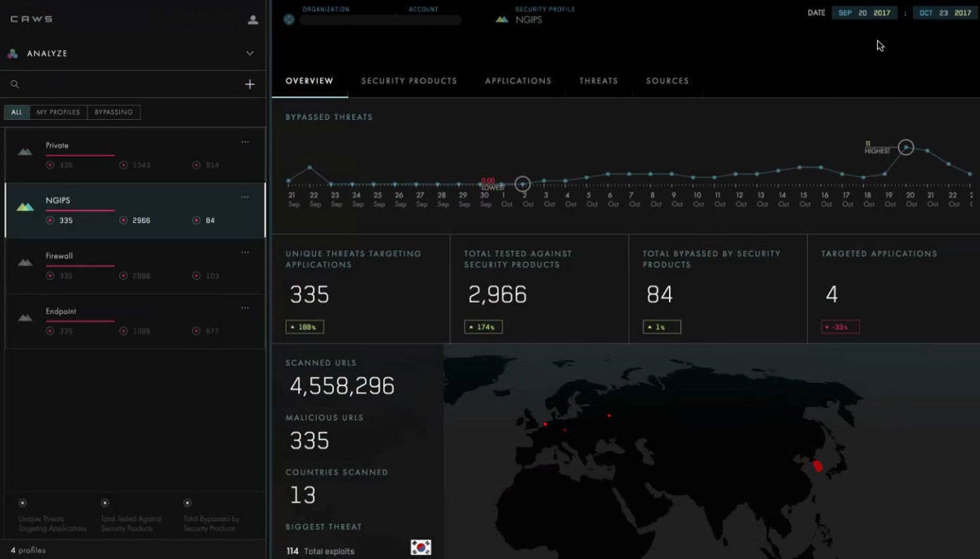
Task: Click Firewall profile value 2896
Action: pos(140,276)
